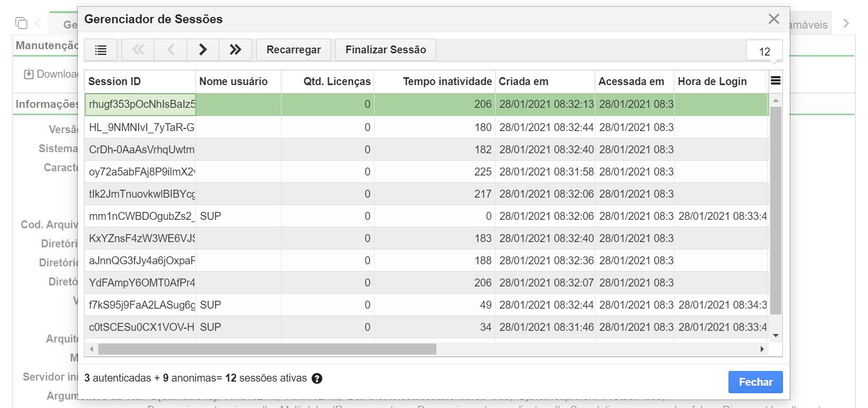Screen dimensions: 868x408
Task: Click SUP user in c0tSCESu0CX1VOV-H row
Action: tap(210, 327)
